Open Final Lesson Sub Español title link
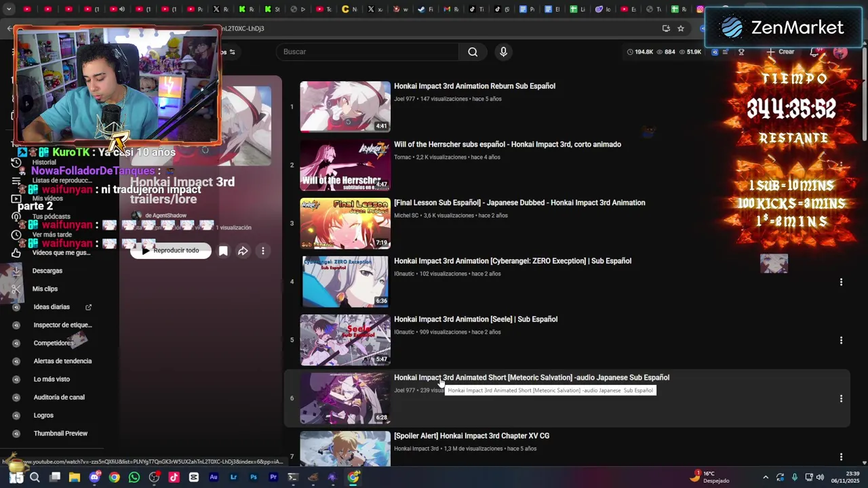This screenshot has height=488, width=868. [519, 203]
